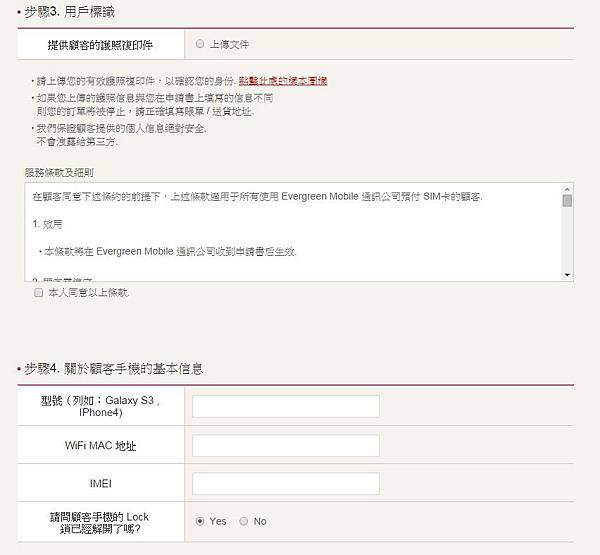Screen dimensions: 600x555
Task: Click the 上傳文件 label text
Action: point(232,44)
